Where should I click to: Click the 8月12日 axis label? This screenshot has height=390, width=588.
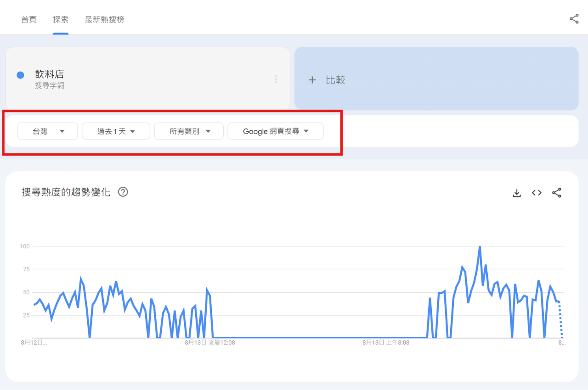[34, 342]
